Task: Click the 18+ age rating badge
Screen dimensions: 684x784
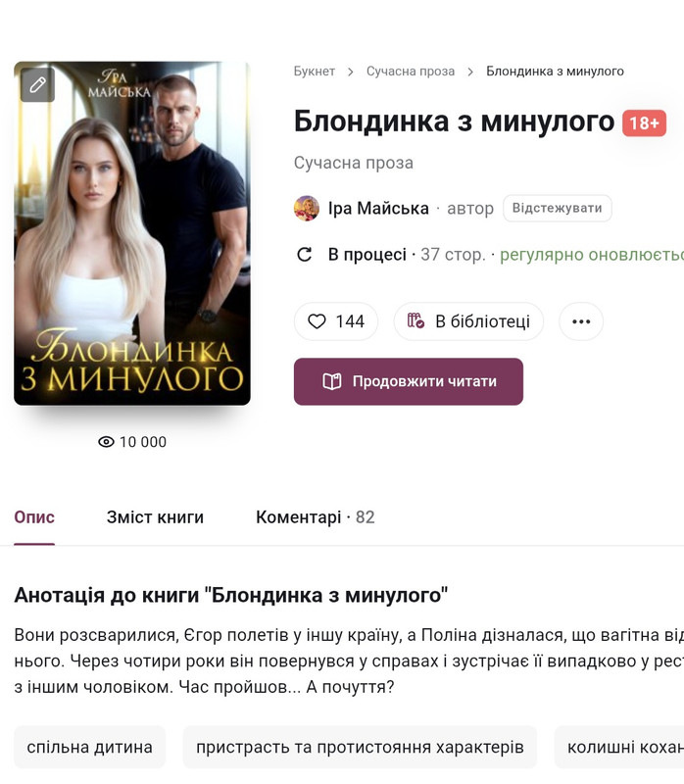Action: pos(644,123)
